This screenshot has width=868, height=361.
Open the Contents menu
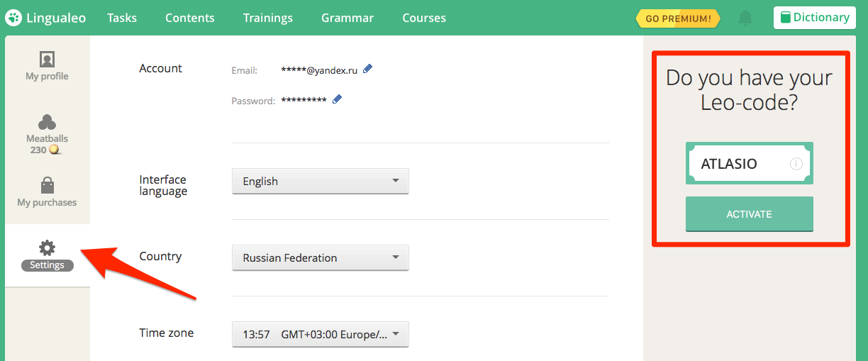click(x=189, y=18)
